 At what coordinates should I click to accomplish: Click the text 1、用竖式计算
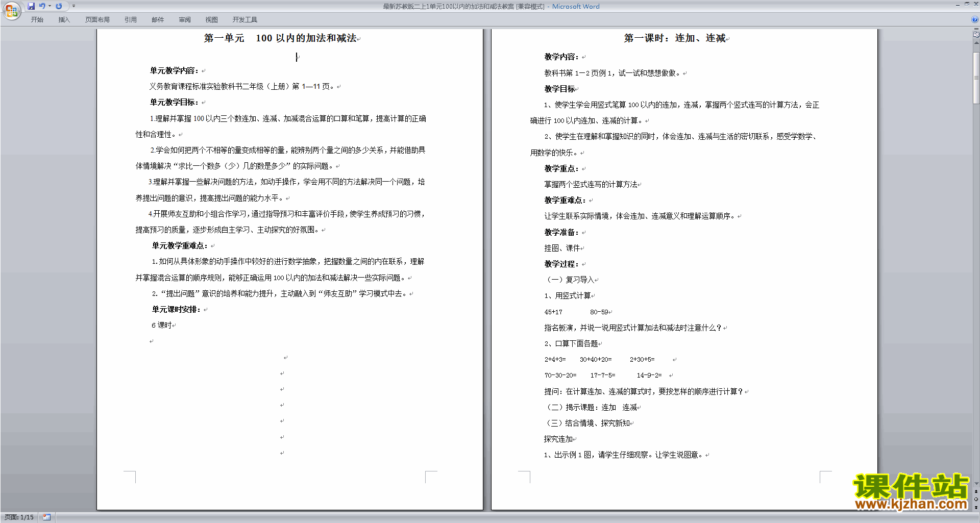pos(568,295)
